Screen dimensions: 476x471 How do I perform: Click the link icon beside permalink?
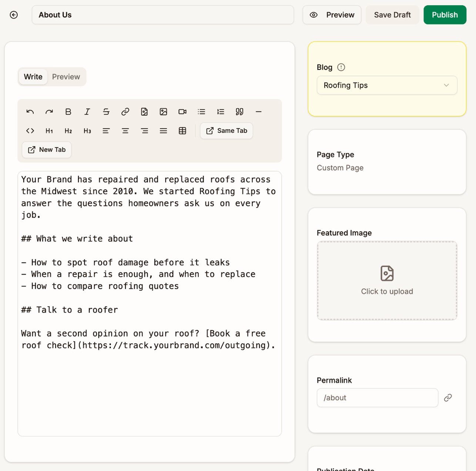coord(448,398)
